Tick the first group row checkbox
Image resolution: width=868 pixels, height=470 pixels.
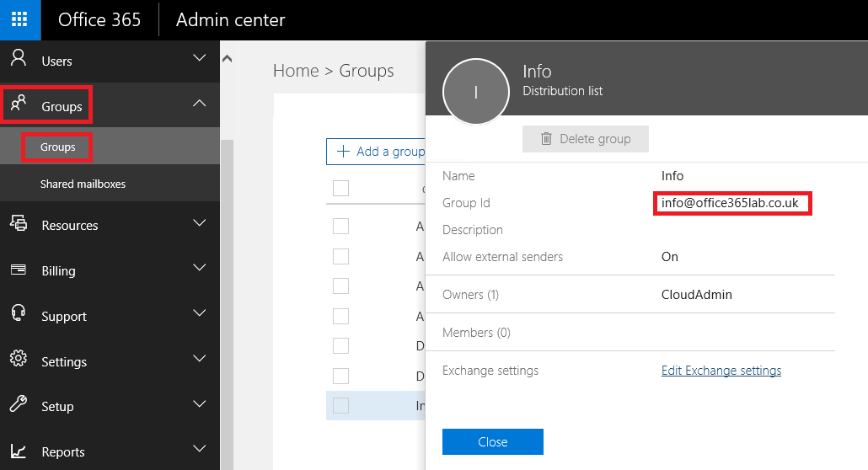[341, 226]
